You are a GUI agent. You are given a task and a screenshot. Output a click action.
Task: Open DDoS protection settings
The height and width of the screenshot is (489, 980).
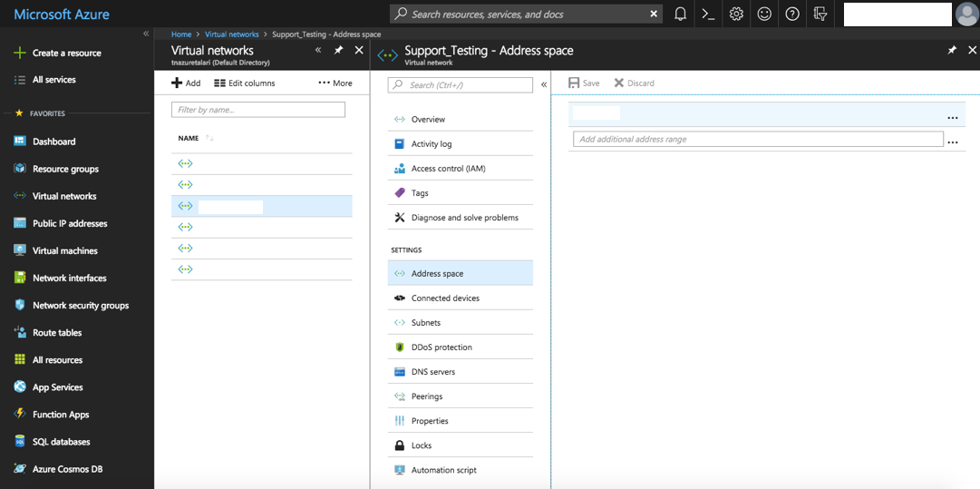tap(441, 347)
